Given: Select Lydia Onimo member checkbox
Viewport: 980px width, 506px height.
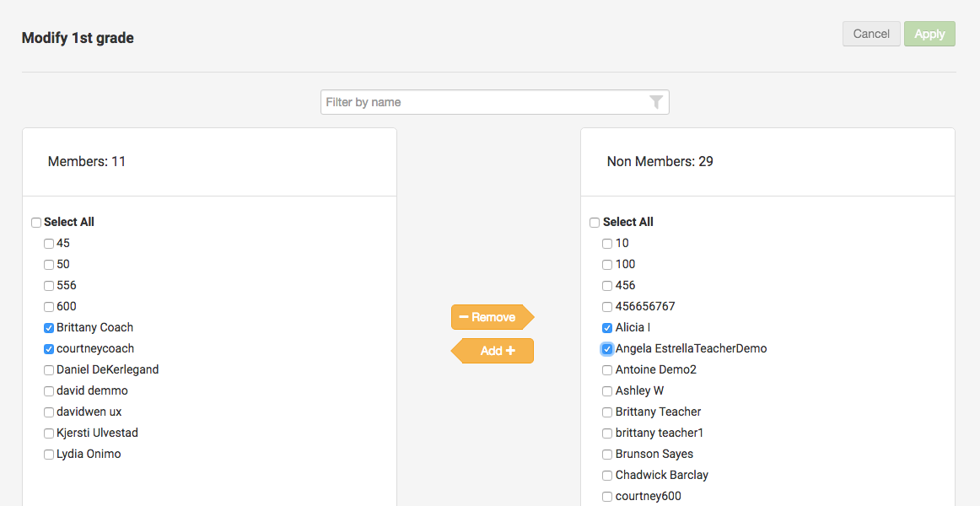Looking at the screenshot, I should pos(49,455).
